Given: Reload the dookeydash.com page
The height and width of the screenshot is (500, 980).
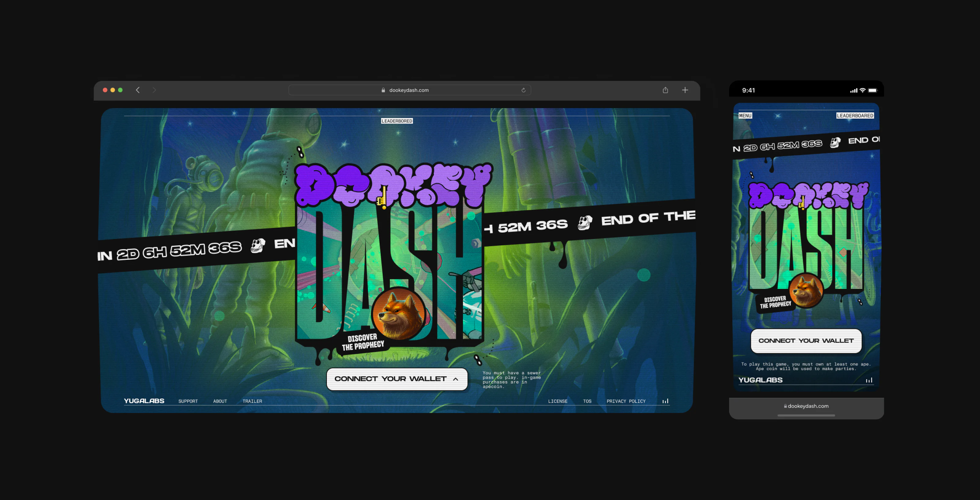Looking at the screenshot, I should [524, 90].
